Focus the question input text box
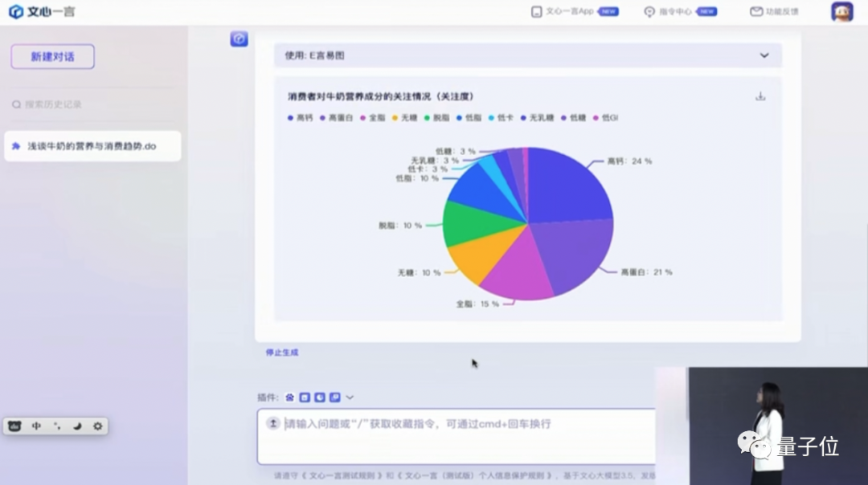 click(457, 436)
